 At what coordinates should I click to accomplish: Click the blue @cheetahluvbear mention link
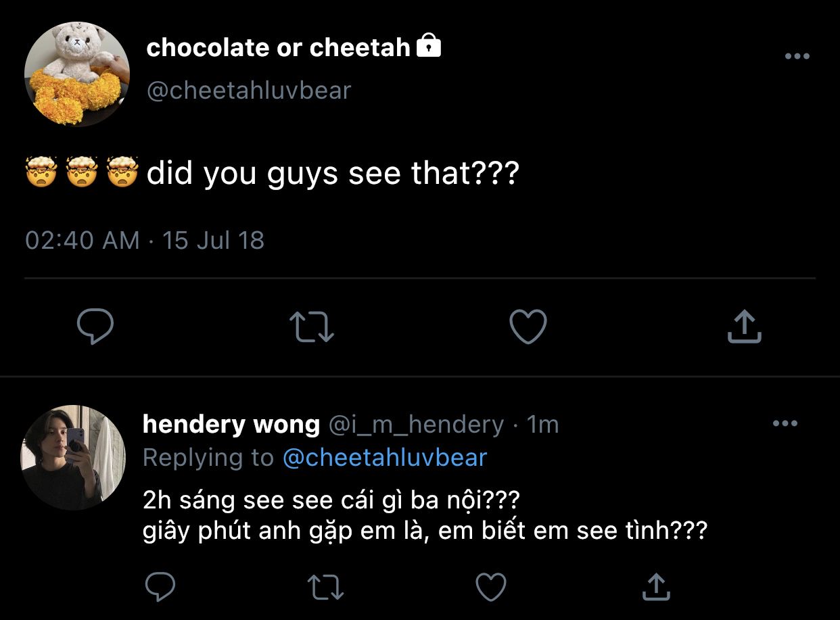point(384,458)
